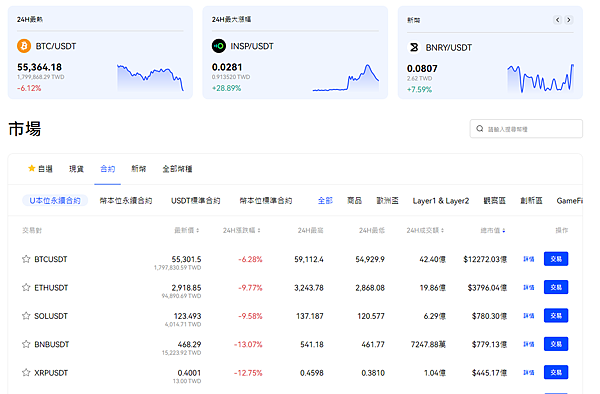
Task: Click the coin search input field
Action: click(526, 129)
